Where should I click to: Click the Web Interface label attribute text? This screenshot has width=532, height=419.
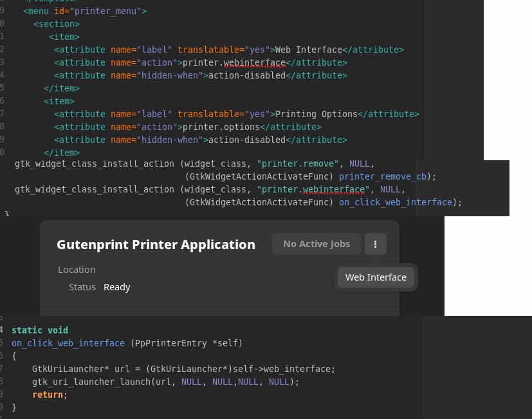308,50
